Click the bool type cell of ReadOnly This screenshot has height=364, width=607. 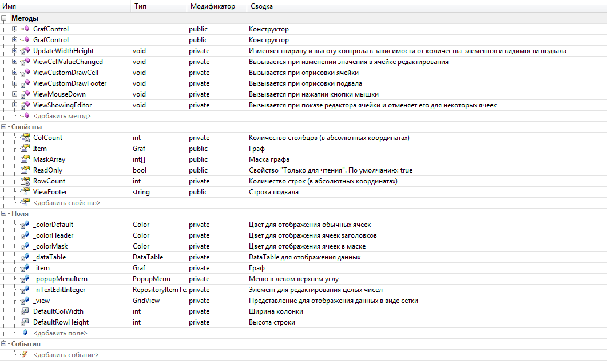click(x=140, y=170)
